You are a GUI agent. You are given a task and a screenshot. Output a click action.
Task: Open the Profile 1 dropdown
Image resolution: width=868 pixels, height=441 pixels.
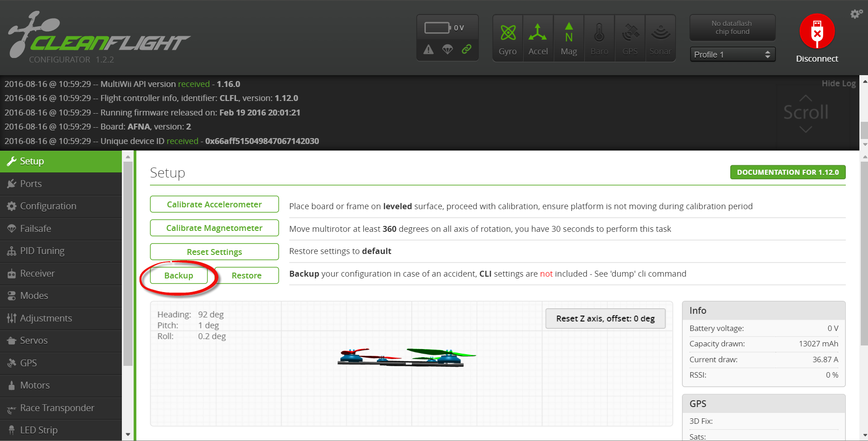coord(733,54)
